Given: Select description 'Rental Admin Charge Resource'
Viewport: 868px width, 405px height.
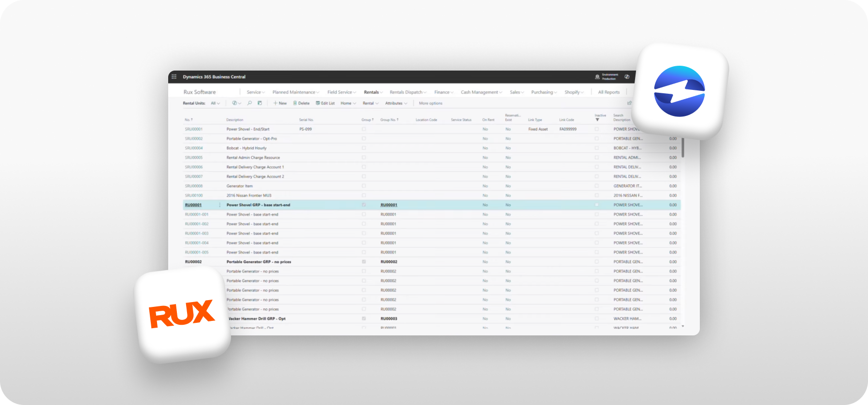Looking at the screenshot, I should (x=253, y=158).
